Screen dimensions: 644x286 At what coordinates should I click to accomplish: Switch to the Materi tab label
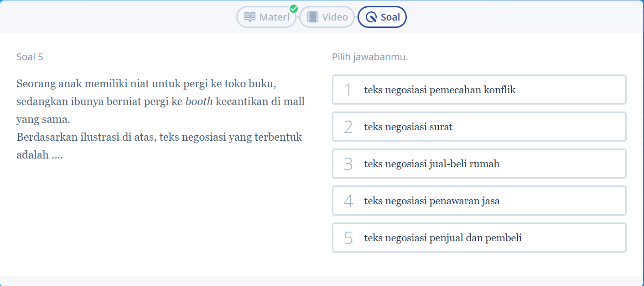click(274, 17)
